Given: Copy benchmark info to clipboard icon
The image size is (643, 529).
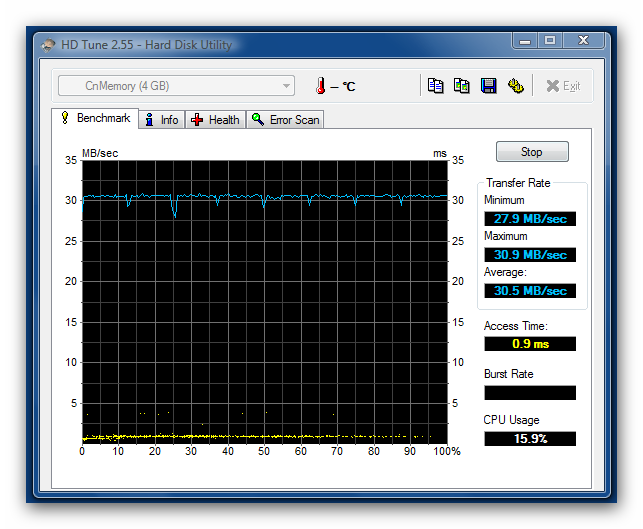Looking at the screenshot, I should pyautogui.click(x=435, y=86).
